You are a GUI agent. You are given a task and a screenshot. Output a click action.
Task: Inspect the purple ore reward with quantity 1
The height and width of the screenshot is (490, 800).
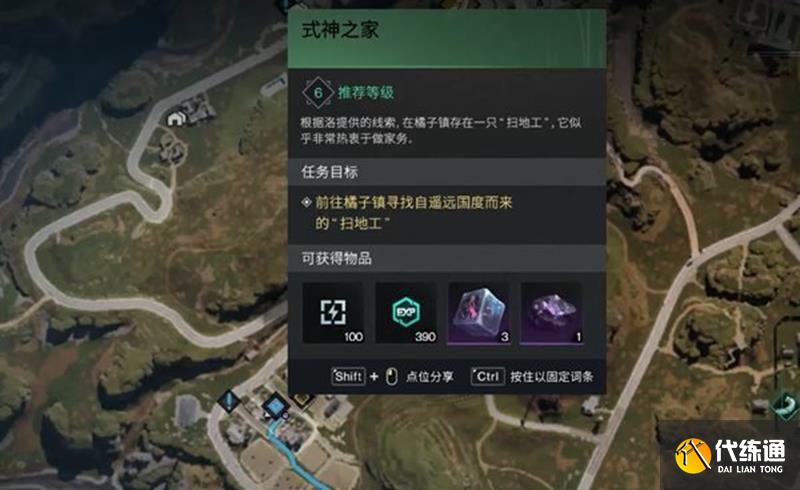click(552, 313)
